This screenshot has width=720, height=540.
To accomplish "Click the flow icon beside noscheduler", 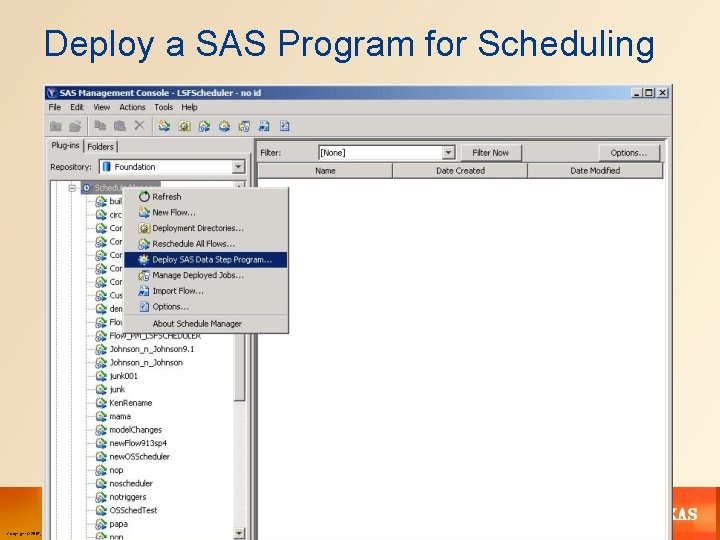I will click(x=101, y=484).
